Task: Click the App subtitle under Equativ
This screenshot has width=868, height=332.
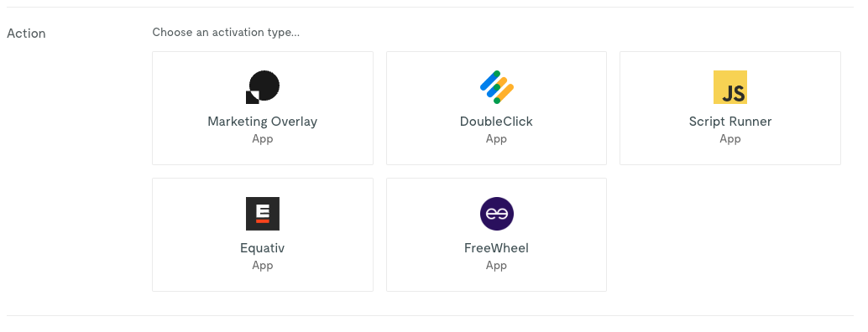Action: point(263,265)
